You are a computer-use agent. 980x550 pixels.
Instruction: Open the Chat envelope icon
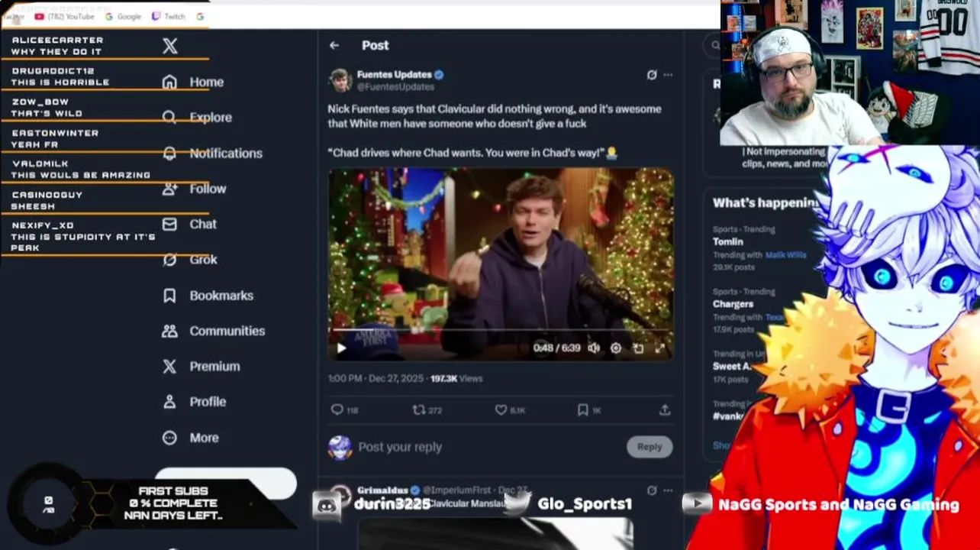click(x=169, y=224)
